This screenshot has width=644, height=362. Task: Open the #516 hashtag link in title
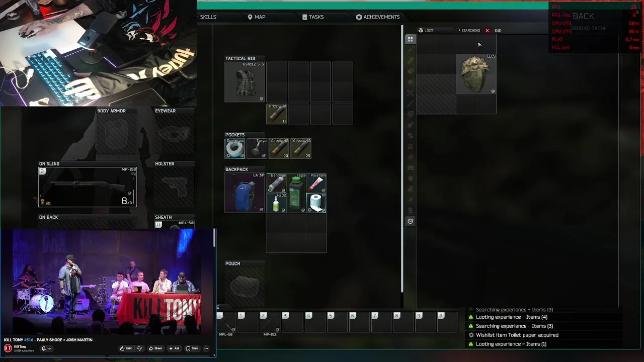(x=28, y=340)
